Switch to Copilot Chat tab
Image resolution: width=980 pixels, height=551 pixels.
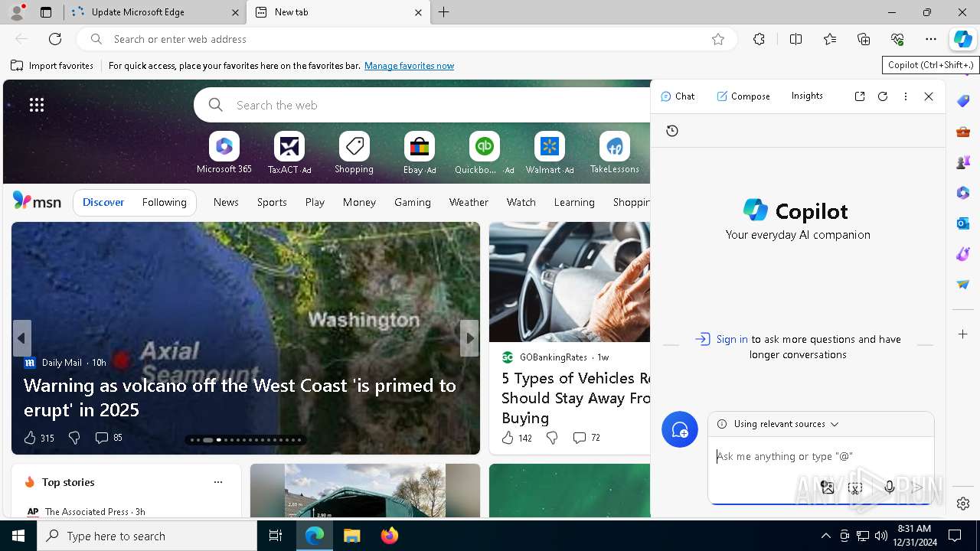pos(678,96)
